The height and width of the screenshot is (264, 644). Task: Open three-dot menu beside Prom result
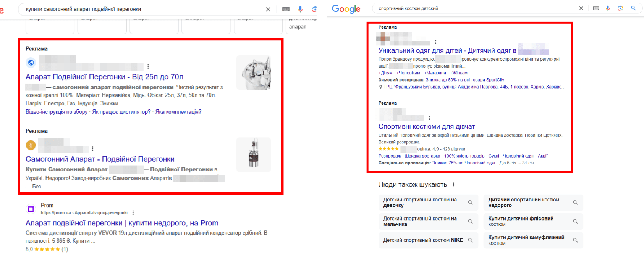[x=133, y=212]
